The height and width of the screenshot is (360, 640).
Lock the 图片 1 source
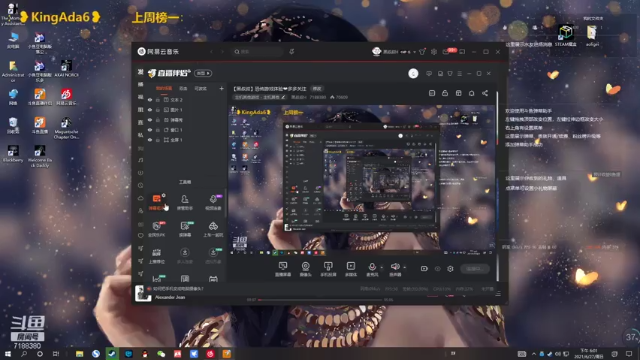click(x=158, y=110)
